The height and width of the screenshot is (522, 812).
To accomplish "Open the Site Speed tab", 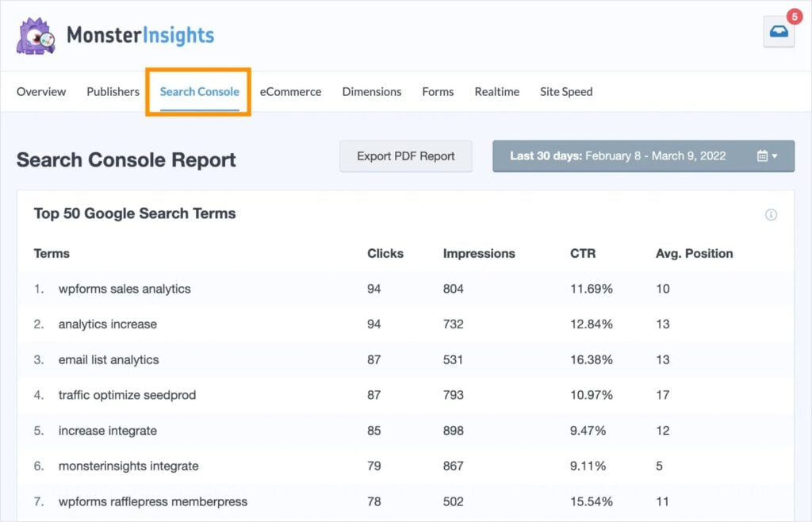I will pos(565,91).
